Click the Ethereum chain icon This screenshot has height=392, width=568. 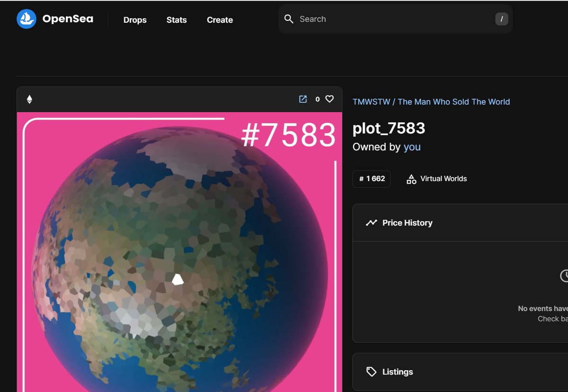29,99
